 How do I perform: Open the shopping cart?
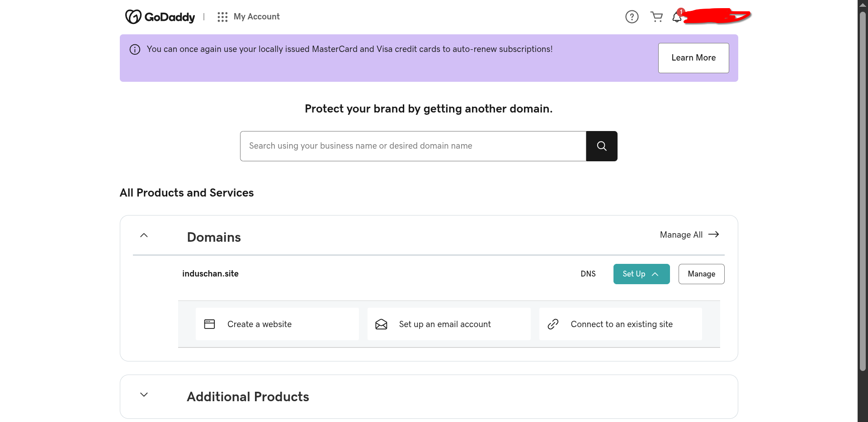[656, 17]
